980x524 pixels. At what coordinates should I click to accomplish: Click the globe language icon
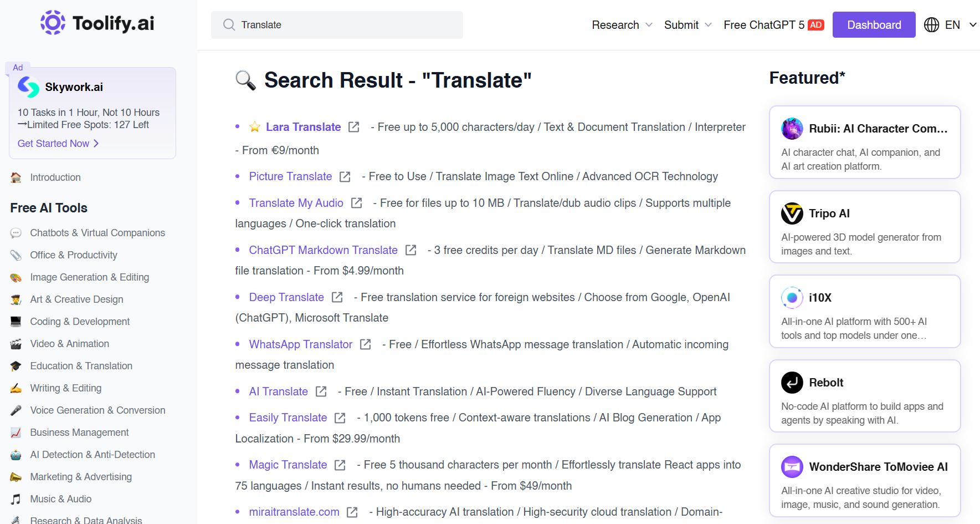[x=931, y=25]
